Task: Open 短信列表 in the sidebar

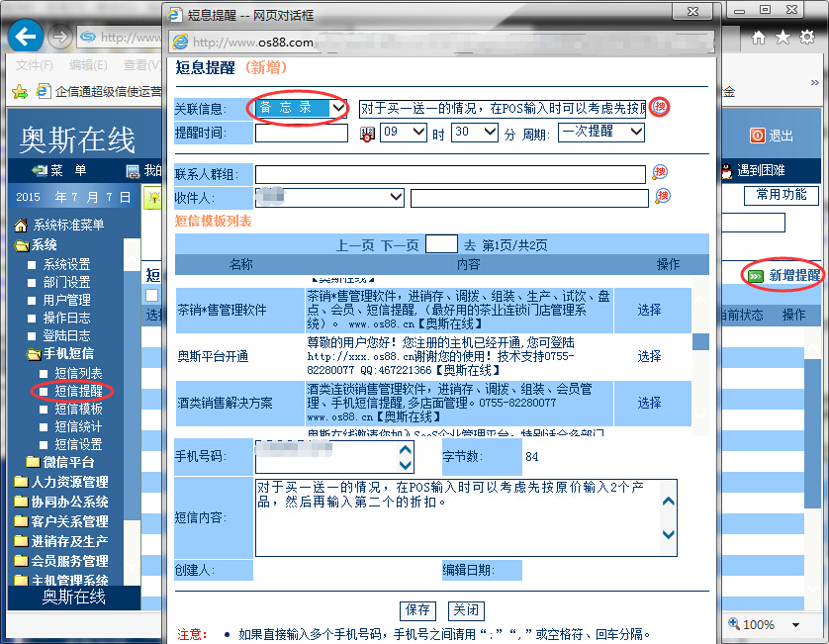Action: pyautogui.click(x=78, y=373)
